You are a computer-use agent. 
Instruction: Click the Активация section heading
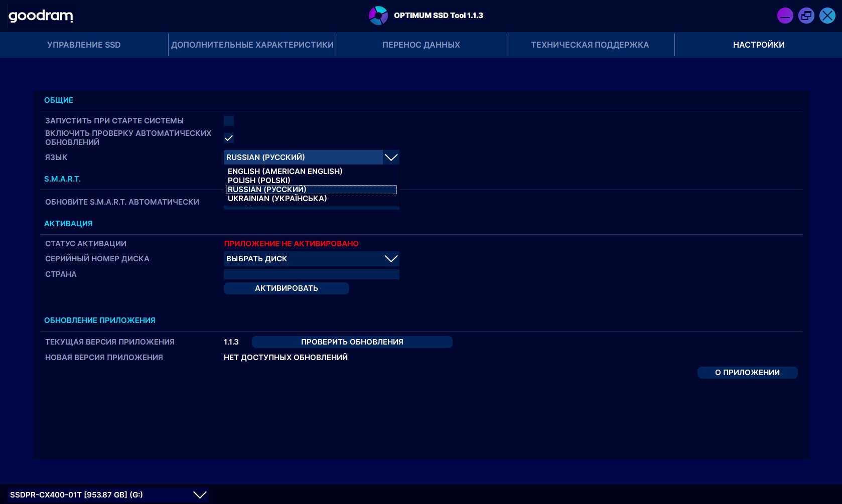point(68,224)
